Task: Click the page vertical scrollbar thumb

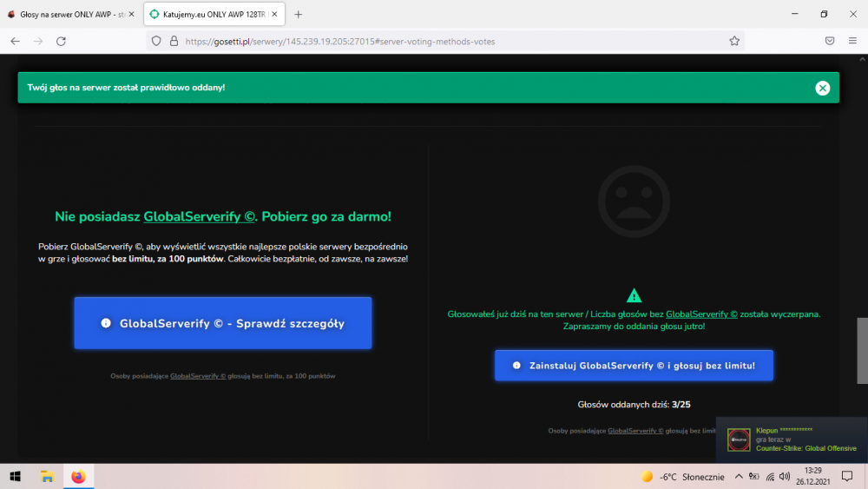Action: [x=862, y=351]
